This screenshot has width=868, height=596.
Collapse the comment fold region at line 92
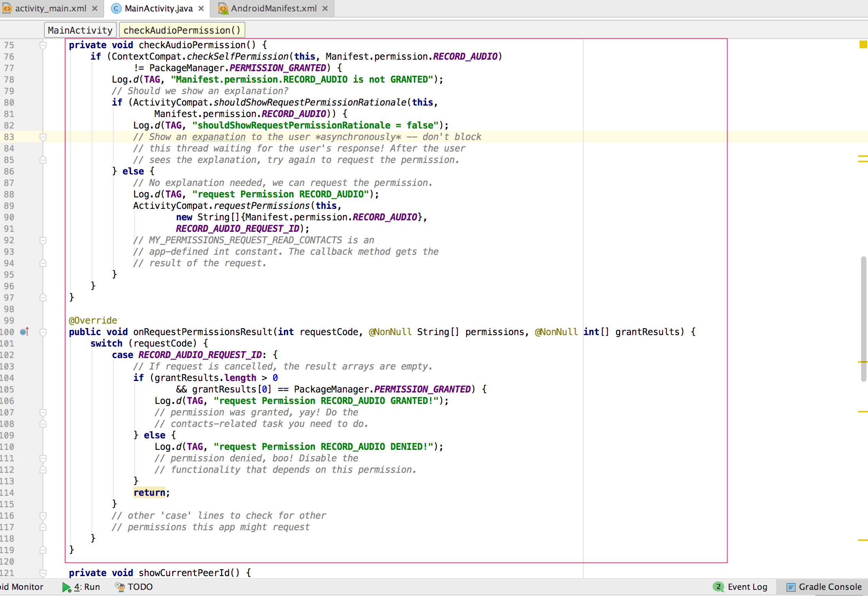pos(42,240)
